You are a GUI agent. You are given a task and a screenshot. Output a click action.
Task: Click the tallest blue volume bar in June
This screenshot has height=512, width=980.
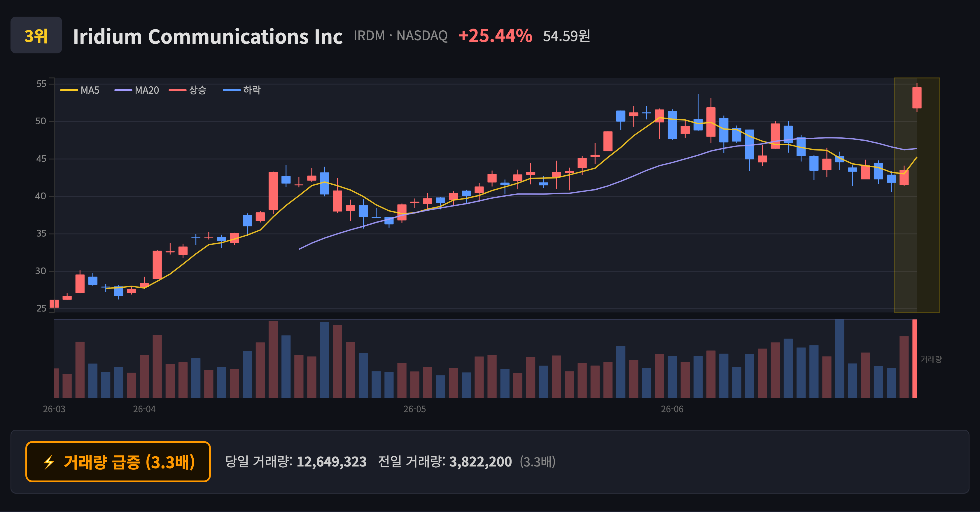click(x=840, y=359)
